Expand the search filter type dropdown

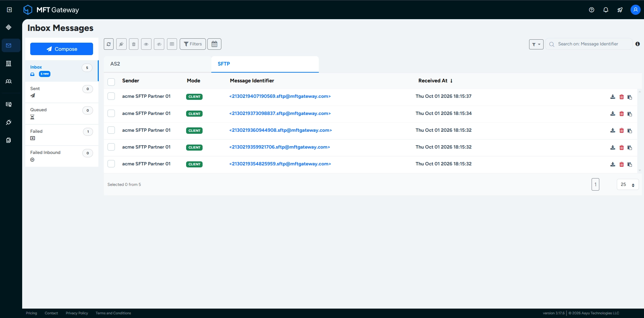click(536, 44)
